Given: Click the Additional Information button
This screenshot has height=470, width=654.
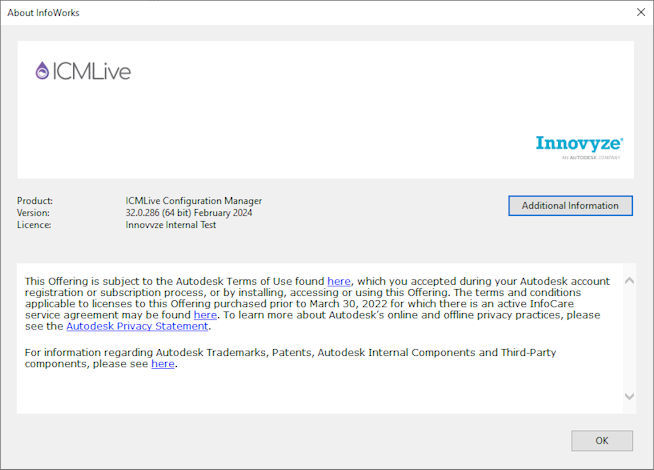Looking at the screenshot, I should pyautogui.click(x=570, y=206).
